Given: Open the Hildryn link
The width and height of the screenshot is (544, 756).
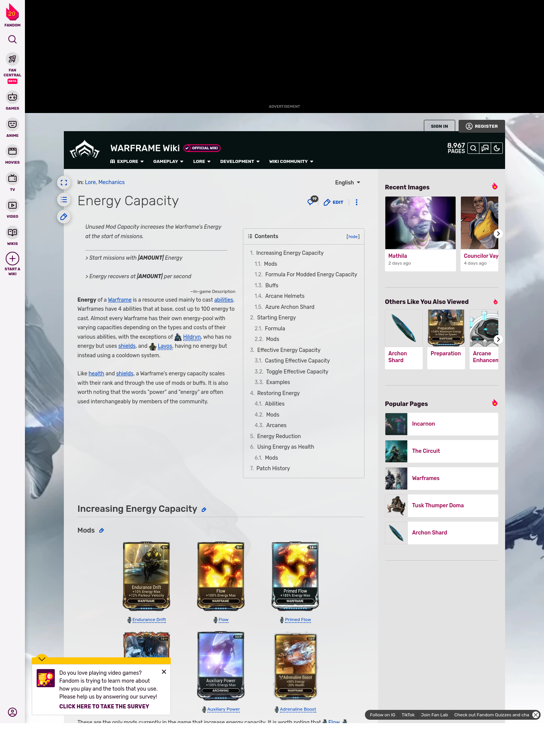Looking at the screenshot, I should click(x=192, y=337).
